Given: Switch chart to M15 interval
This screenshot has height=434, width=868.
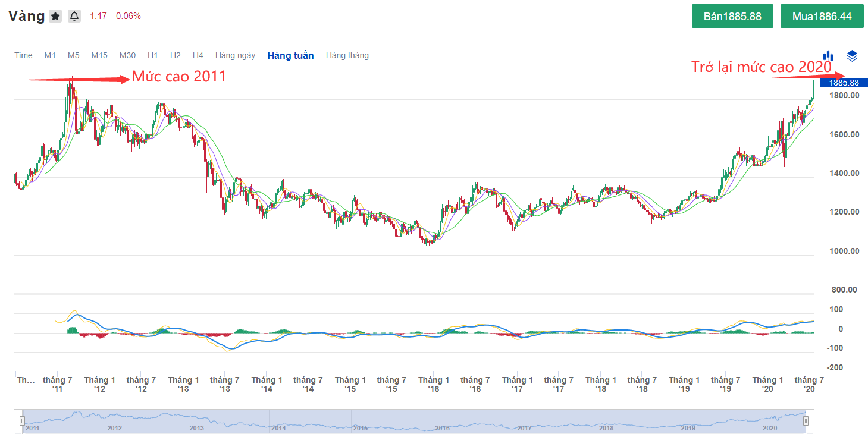Looking at the screenshot, I should (99, 55).
